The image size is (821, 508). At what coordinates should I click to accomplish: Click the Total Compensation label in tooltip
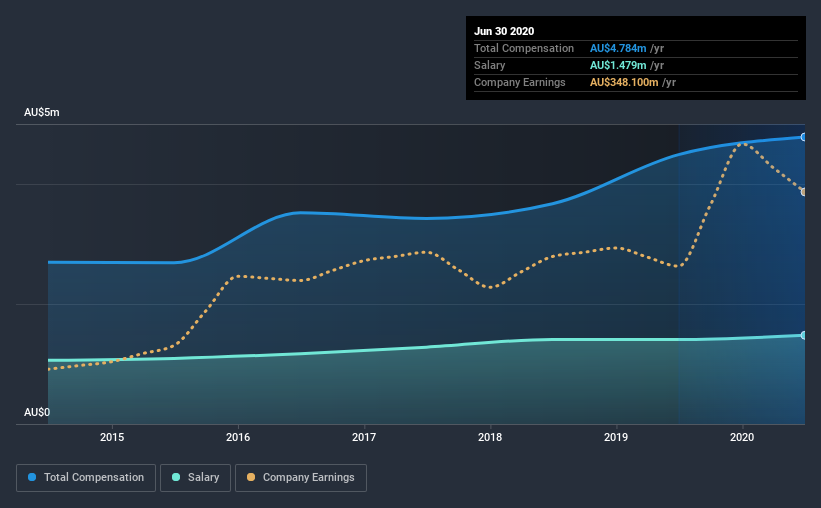[x=524, y=48]
